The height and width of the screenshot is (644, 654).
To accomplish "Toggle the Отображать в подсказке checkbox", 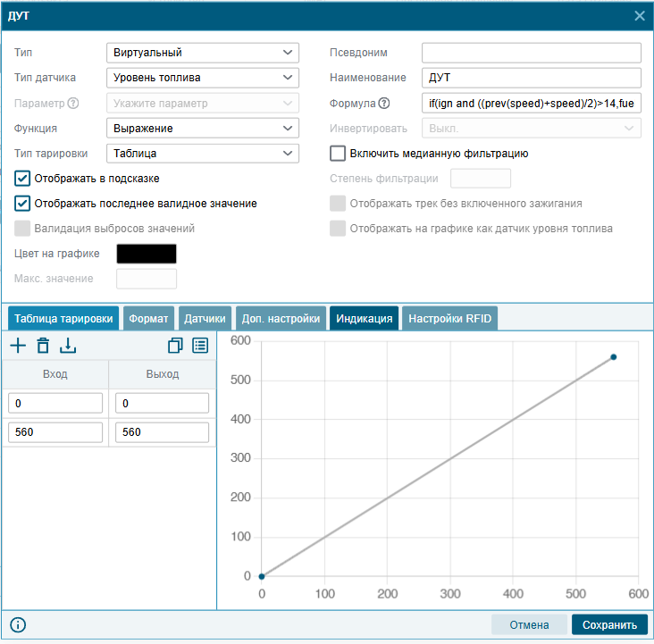I will (x=23, y=179).
